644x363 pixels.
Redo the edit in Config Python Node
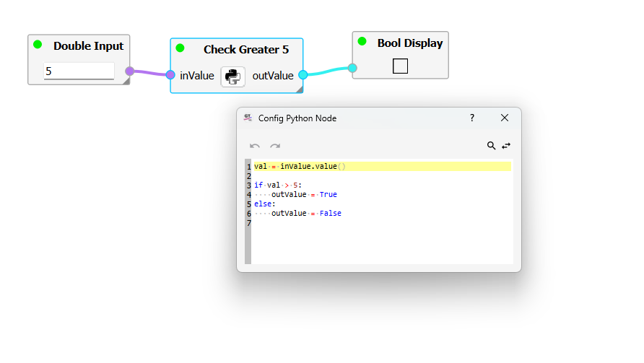coord(275,146)
